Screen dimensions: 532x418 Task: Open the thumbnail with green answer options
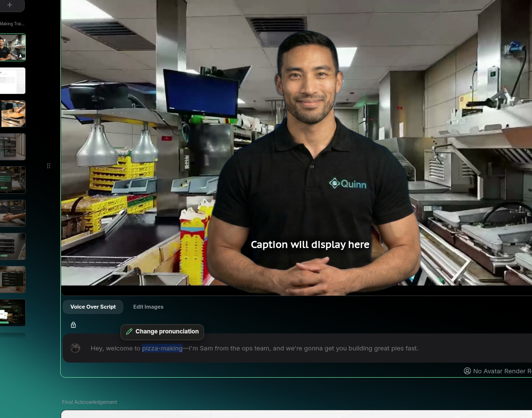(x=13, y=180)
